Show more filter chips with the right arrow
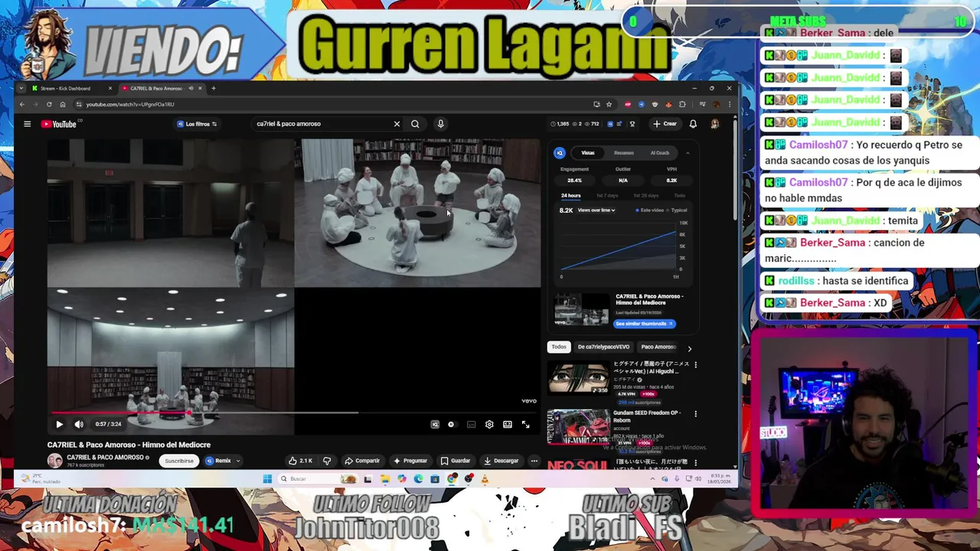 pyautogui.click(x=689, y=348)
